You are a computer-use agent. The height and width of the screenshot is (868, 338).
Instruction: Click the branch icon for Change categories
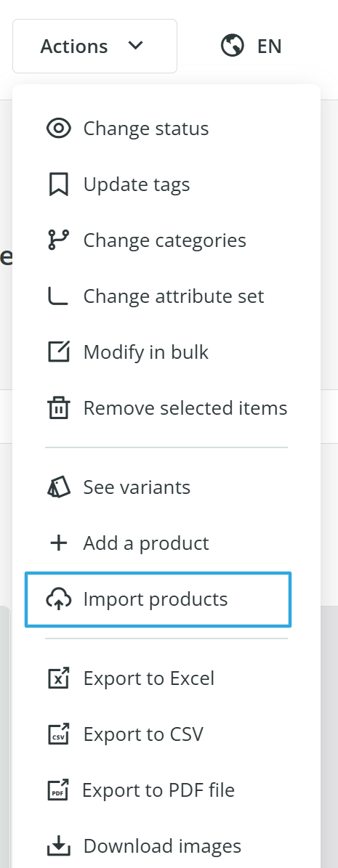click(x=58, y=240)
